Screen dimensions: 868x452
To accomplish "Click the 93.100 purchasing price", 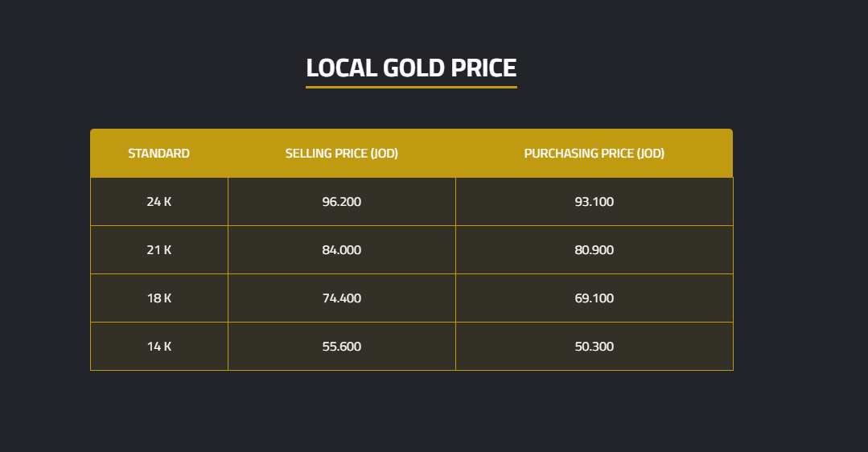I will click(594, 202).
